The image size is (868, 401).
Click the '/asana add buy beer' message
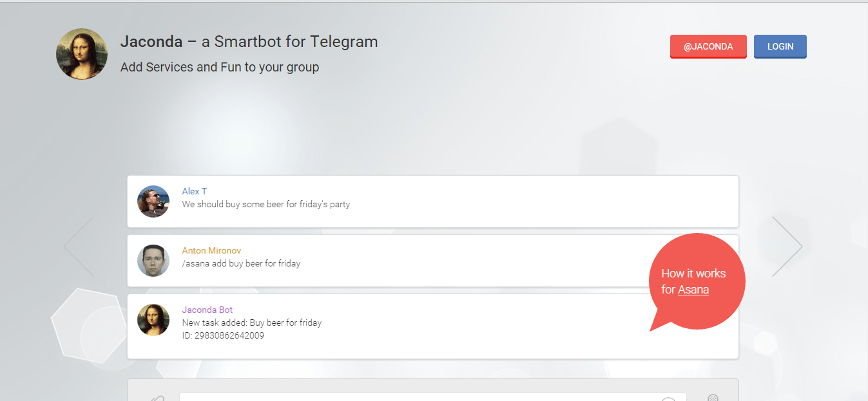[241, 263]
